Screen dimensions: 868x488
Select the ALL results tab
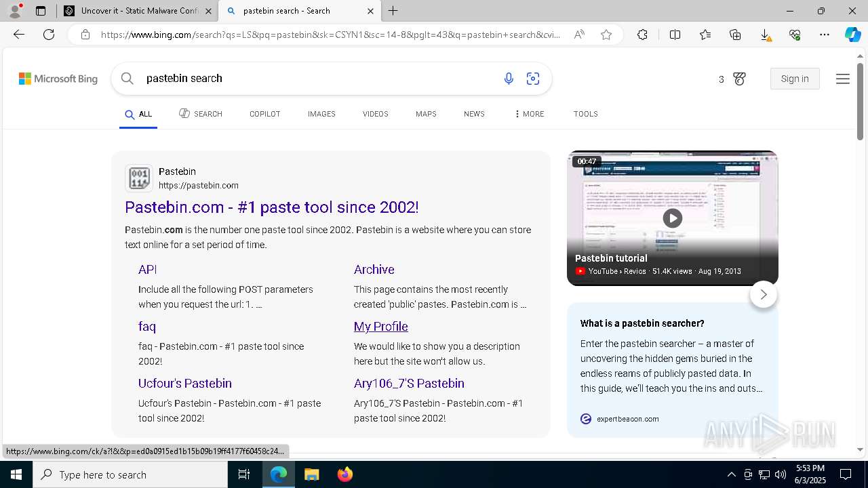[138, 114]
